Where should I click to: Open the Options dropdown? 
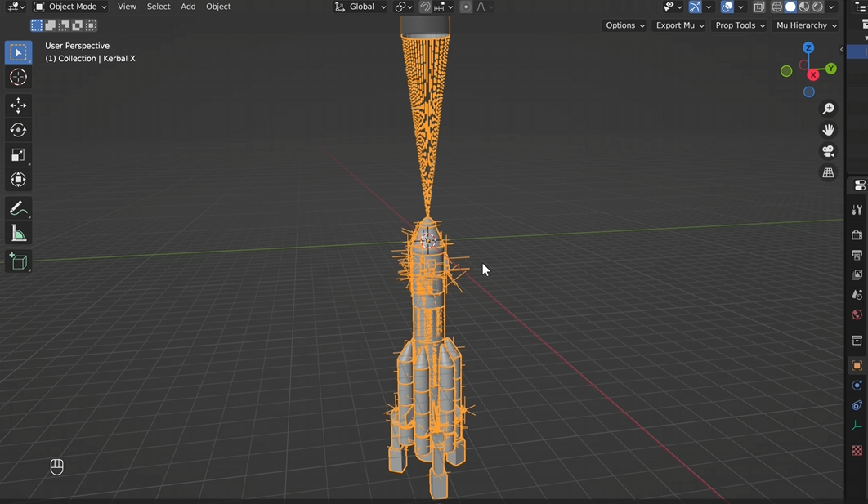tap(624, 25)
